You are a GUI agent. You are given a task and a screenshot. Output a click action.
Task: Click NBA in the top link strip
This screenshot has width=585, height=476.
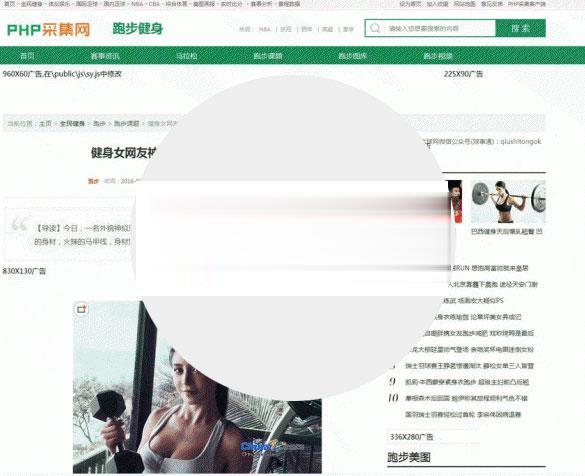coord(137,4)
